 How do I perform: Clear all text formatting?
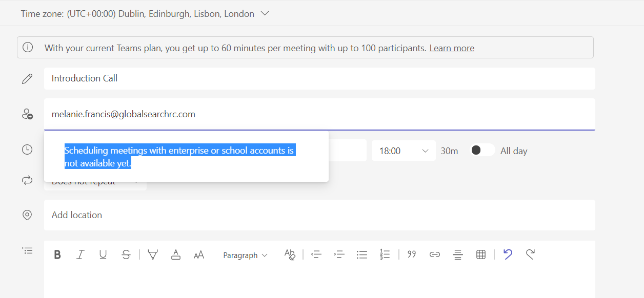point(290,254)
